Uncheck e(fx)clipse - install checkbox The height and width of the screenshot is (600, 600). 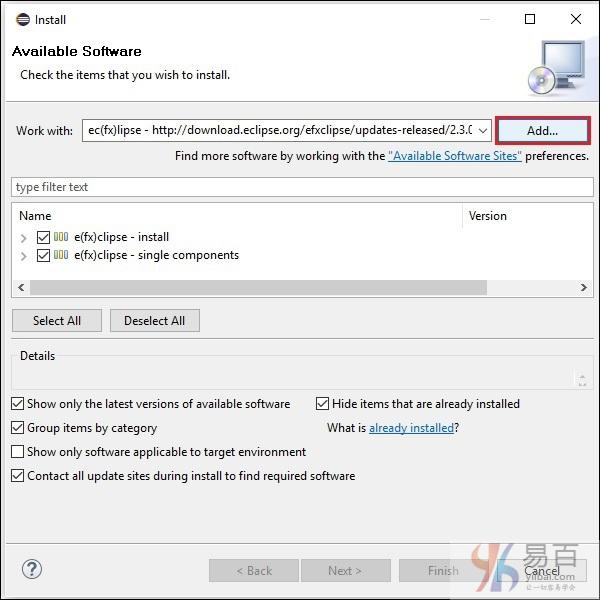tap(43, 237)
